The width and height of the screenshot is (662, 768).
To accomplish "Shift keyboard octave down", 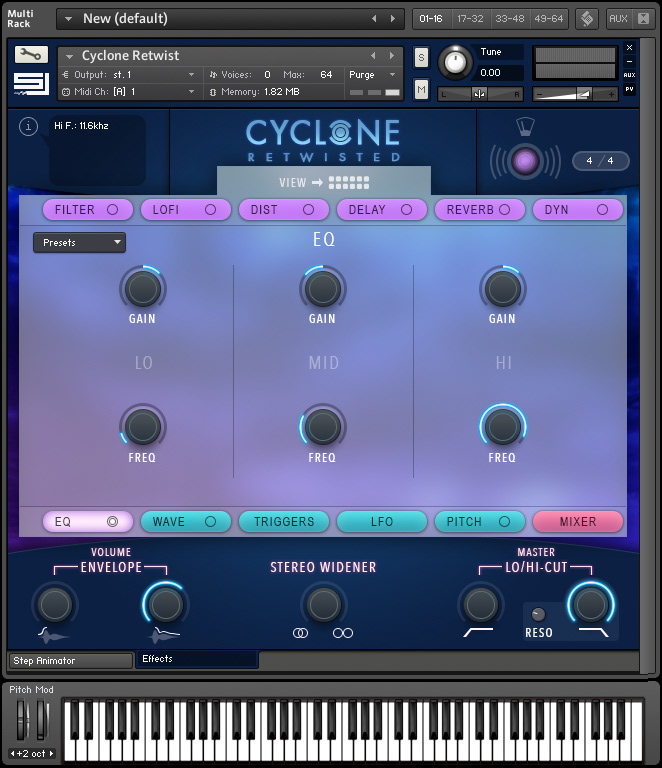I will click(13, 753).
